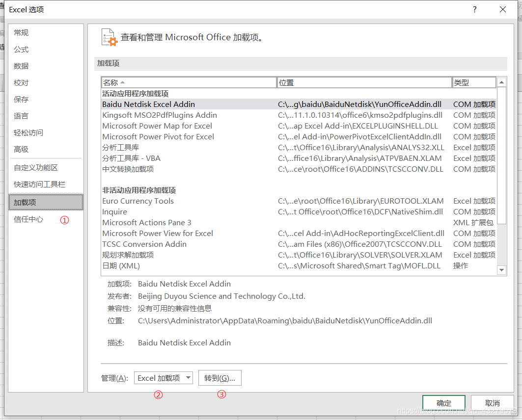This screenshot has height=420, width=522.
Task: Sort add-ins by 类型 column header
Action: [474, 82]
